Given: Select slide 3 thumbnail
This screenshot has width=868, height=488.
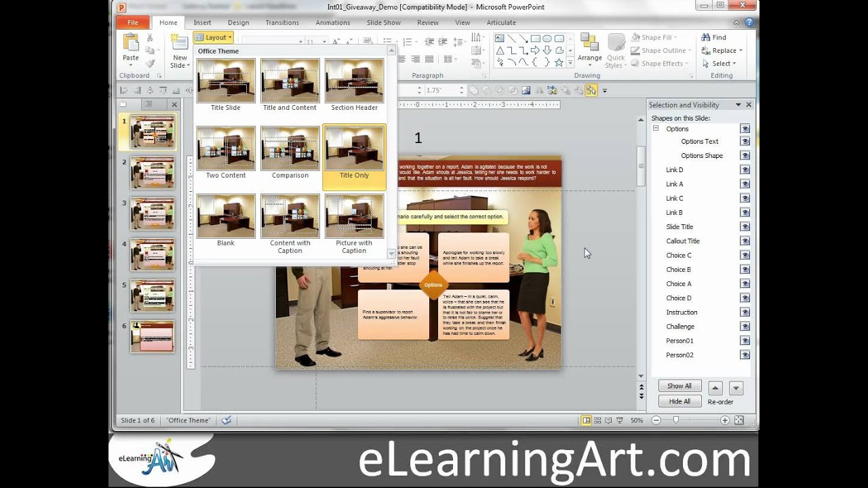Looking at the screenshot, I should pos(152,213).
